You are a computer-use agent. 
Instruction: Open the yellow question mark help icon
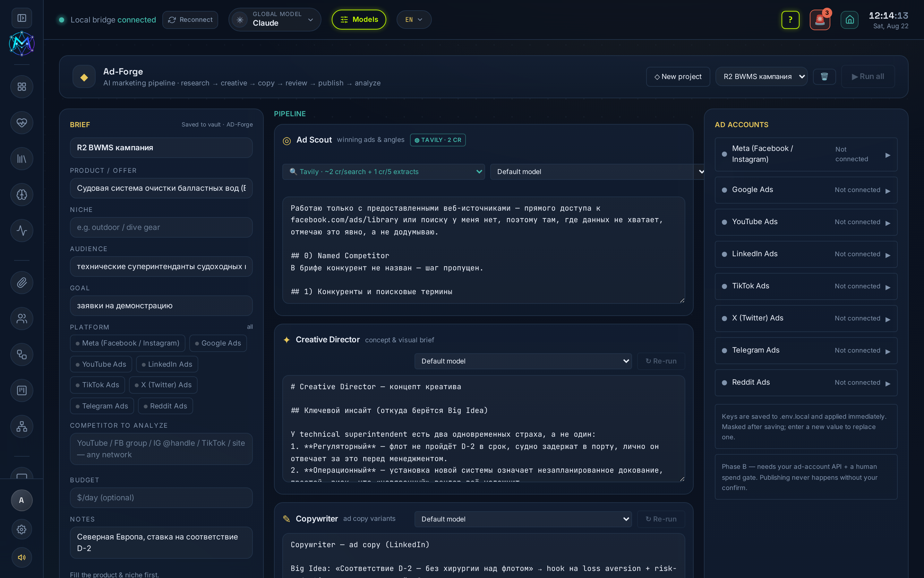pyautogui.click(x=790, y=20)
